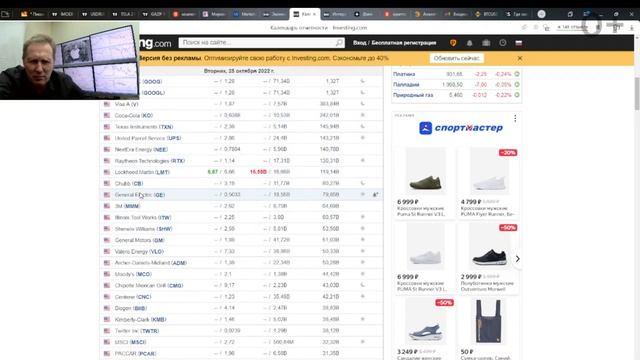Open the three-dot ad options menu

[x=515, y=118]
